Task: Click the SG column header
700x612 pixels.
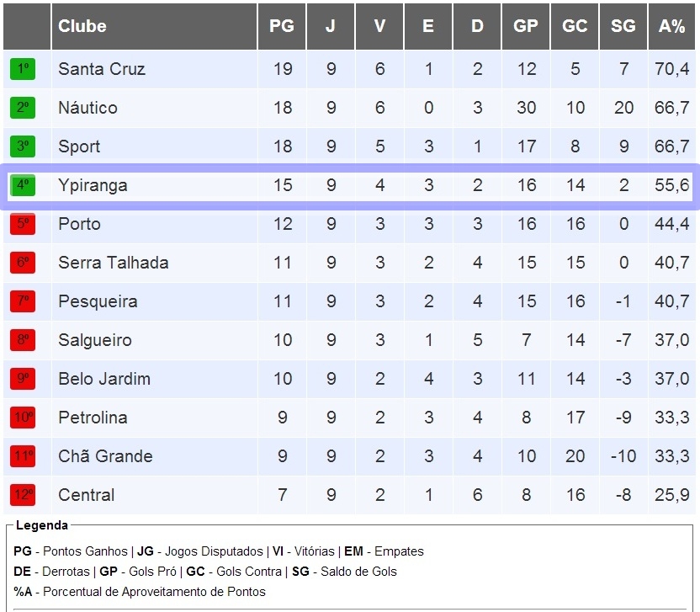Action: pos(623,26)
